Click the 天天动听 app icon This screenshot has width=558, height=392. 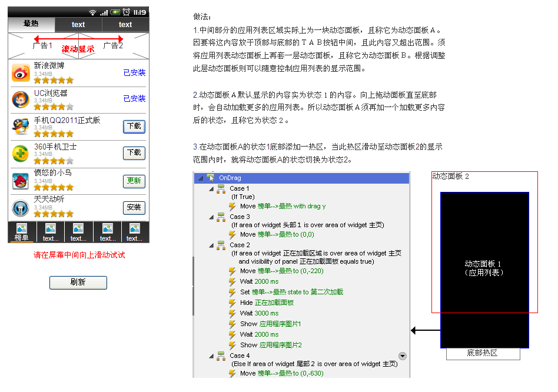[x=21, y=208]
